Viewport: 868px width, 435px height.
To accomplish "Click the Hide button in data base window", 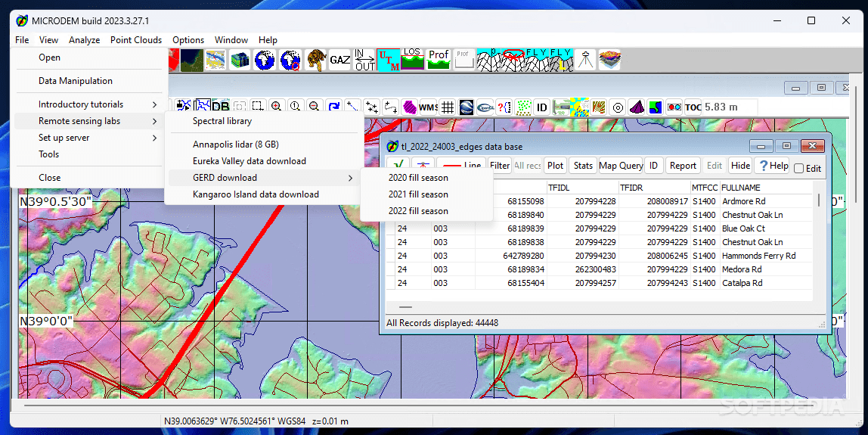I will [x=740, y=165].
